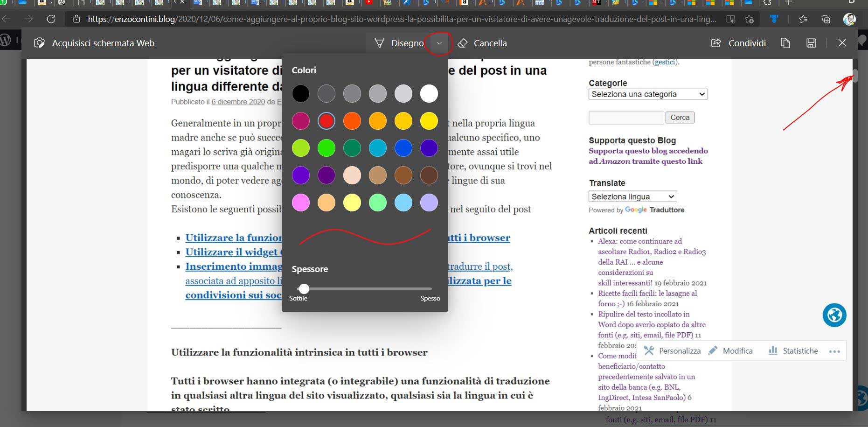Click the blue globe translate floating icon
This screenshot has height=427, width=868.
pos(834,315)
